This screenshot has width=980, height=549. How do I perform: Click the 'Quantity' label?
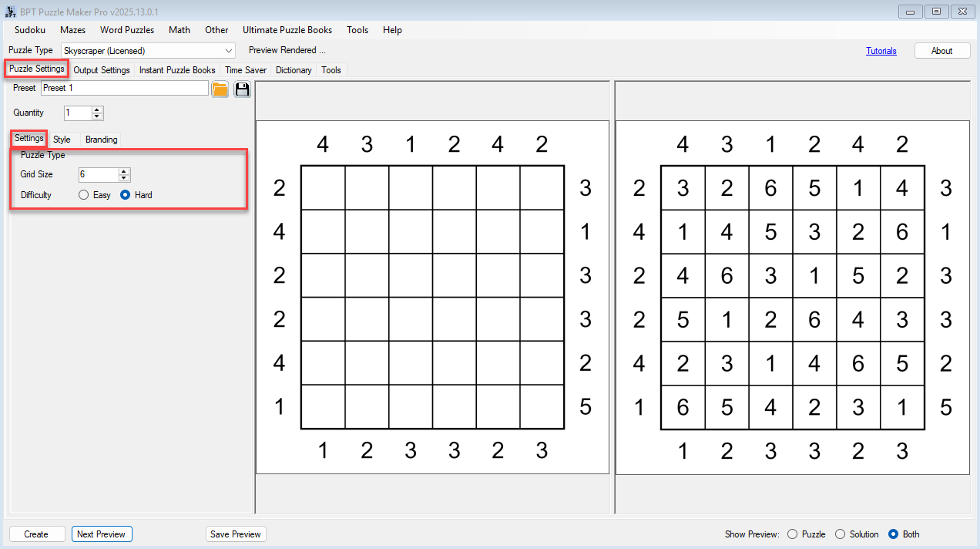29,113
